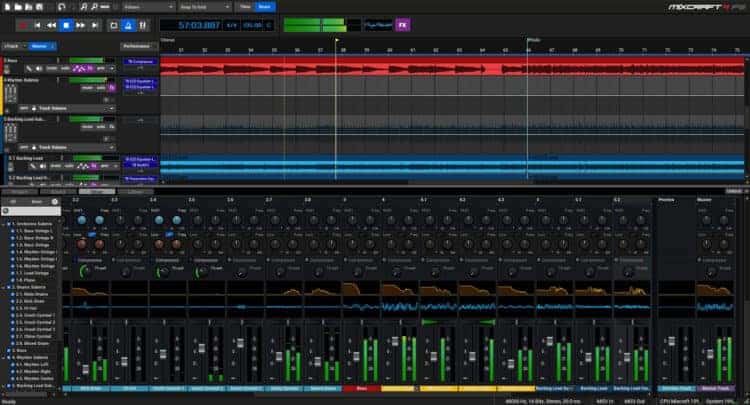Viewport: 750px width, 405px height.
Task: Select the highlighted Mixer tab
Action: pos(97,192)
